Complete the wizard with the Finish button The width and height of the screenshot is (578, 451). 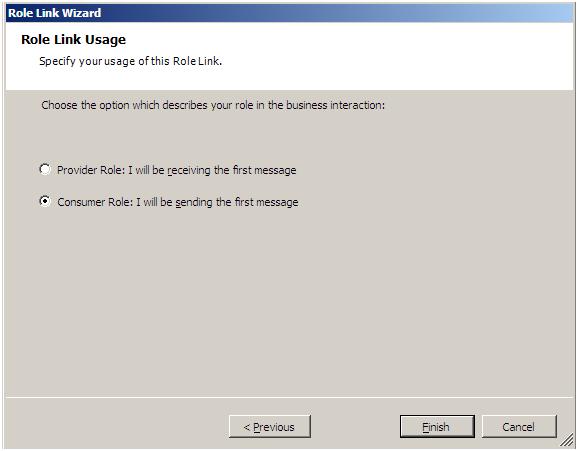[437, 427]
